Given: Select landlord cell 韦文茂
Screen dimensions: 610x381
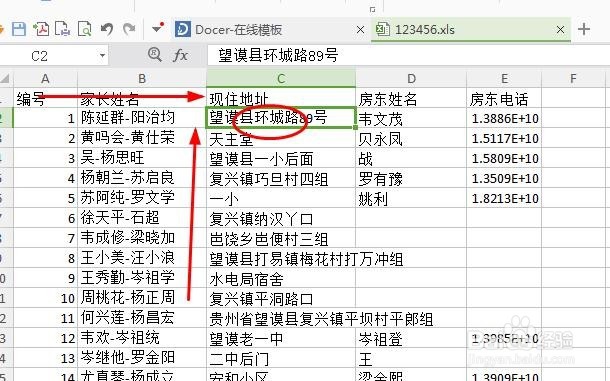Looking at the screenshot, I should pos(411,119).
